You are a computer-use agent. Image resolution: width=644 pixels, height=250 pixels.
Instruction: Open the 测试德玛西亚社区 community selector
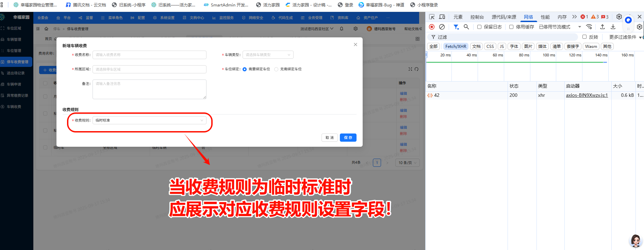coord(317,29)
